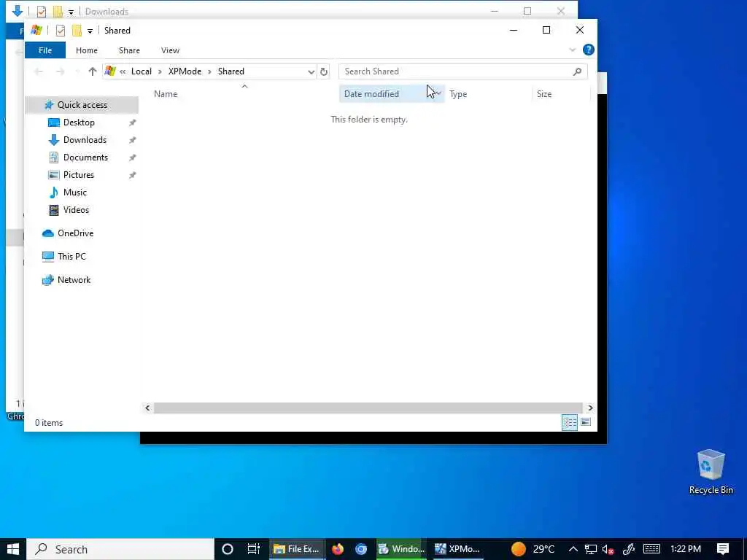Click the taskbar Search box

tap(120, 549)
